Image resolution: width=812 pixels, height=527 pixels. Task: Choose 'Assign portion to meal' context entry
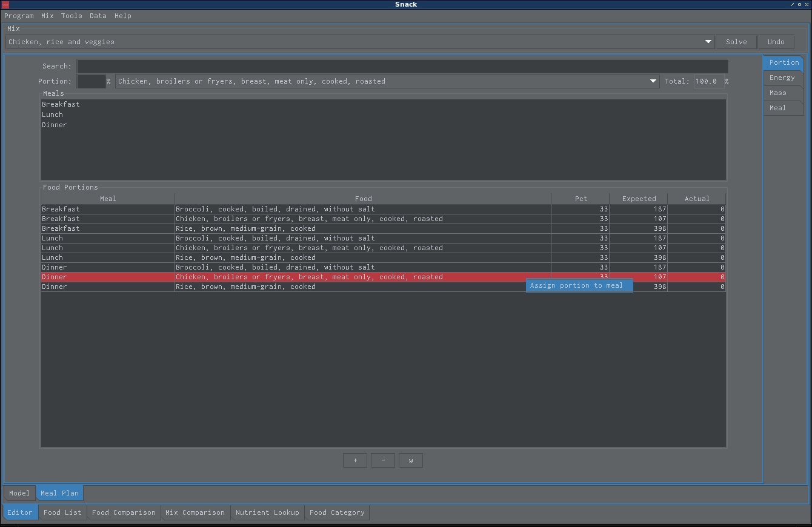[x=579, y=285]
